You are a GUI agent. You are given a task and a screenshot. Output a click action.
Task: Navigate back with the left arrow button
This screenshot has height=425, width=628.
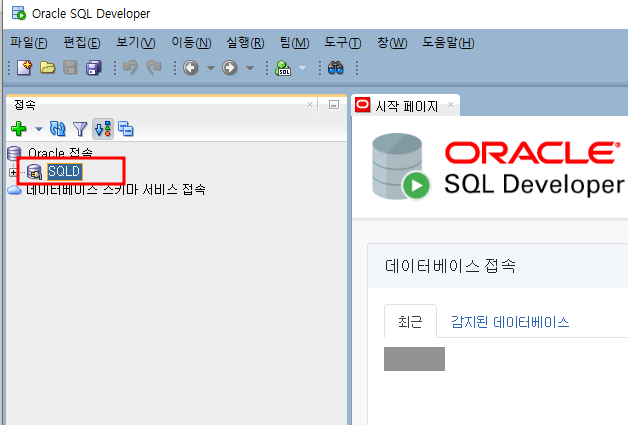191,67
